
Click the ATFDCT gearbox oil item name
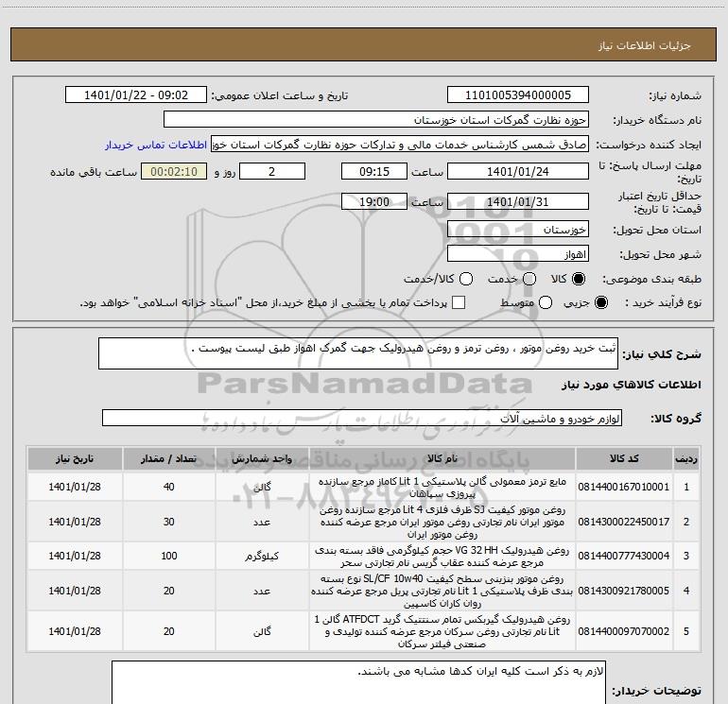click(x=442, y=631)
